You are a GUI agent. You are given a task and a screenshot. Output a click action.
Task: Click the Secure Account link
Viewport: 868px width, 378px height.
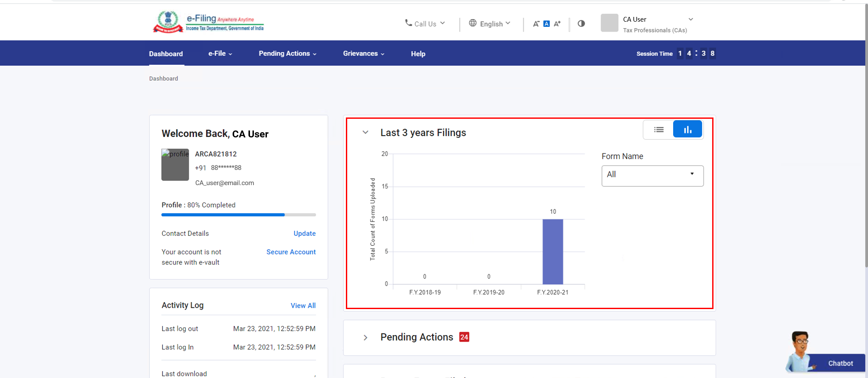click(x=291, y=252)
